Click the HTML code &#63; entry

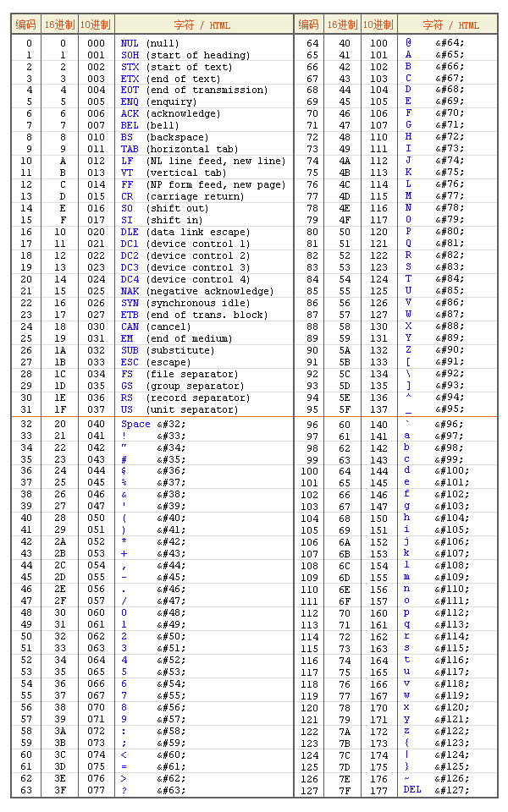point(170,790)
